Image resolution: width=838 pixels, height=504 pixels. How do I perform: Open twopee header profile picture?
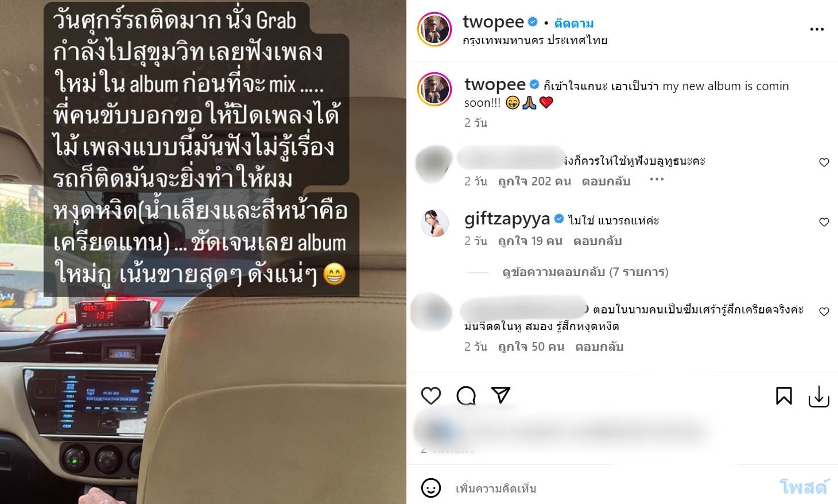click(434, 29)
